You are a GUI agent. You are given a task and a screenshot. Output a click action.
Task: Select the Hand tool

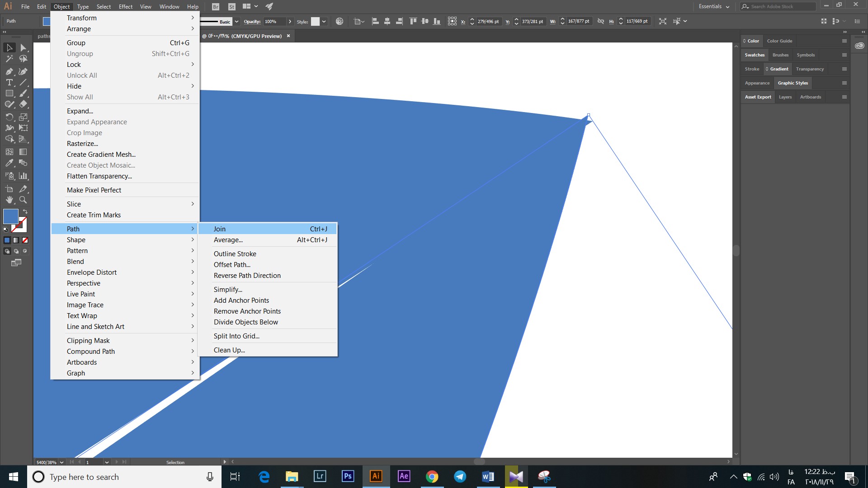pyautogui.click(x=9, y=200)
